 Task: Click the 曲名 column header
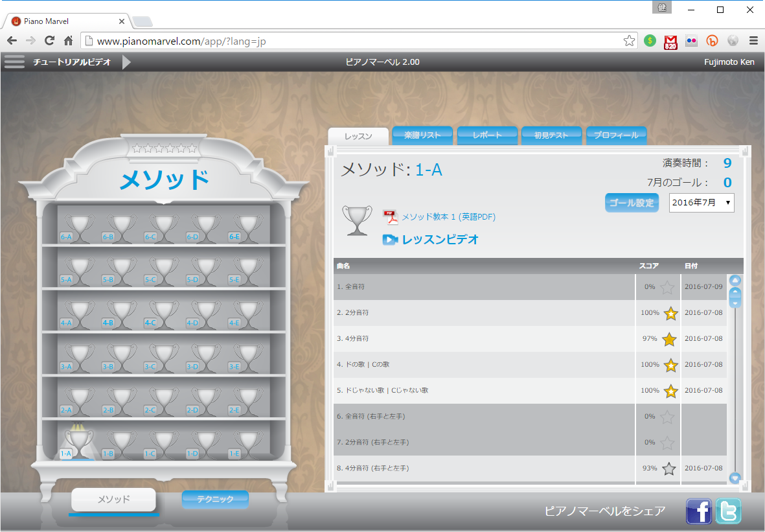[343, 266]
